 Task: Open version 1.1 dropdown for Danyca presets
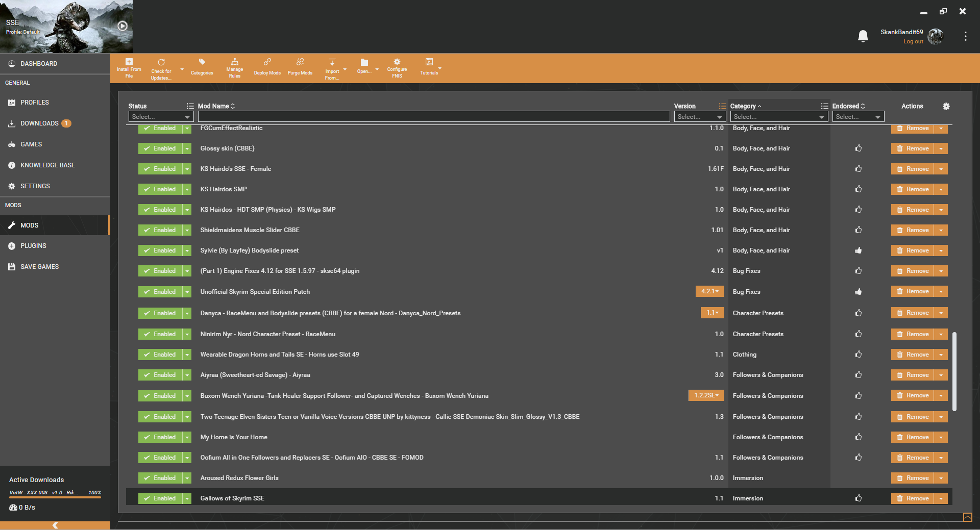(712, 313)
